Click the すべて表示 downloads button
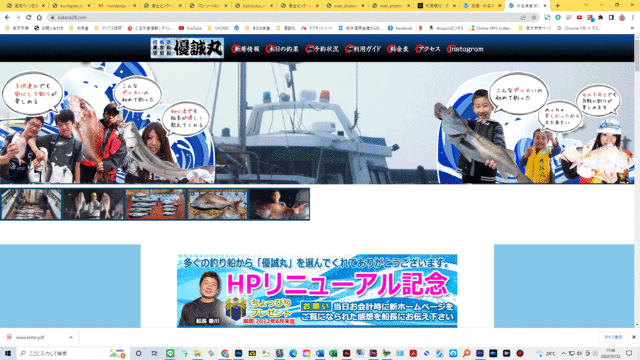 tap(613, 337)
